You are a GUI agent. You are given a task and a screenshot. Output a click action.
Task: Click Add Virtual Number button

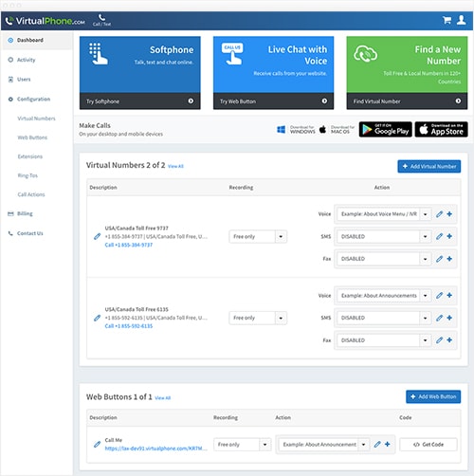pos(429,166)
